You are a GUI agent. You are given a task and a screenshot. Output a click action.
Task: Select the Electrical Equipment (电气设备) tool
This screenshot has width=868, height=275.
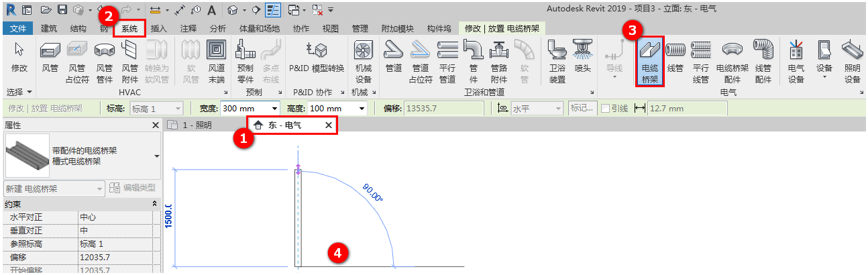(x=796, y=61)
